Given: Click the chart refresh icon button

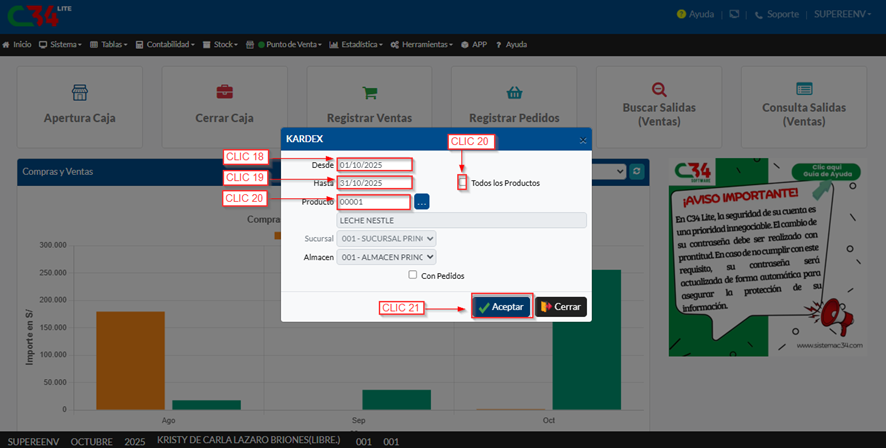Looking at the screenshot, I should pos(637,172).
